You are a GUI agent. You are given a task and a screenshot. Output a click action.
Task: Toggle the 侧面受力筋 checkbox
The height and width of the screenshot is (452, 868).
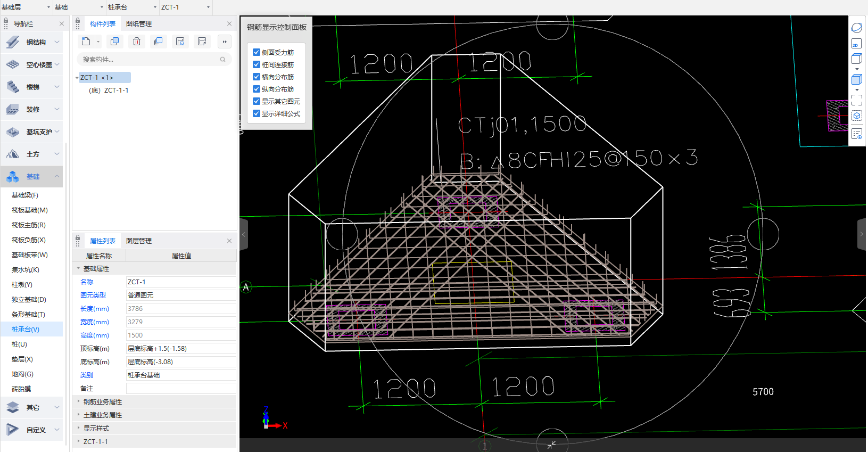[257, 52]
